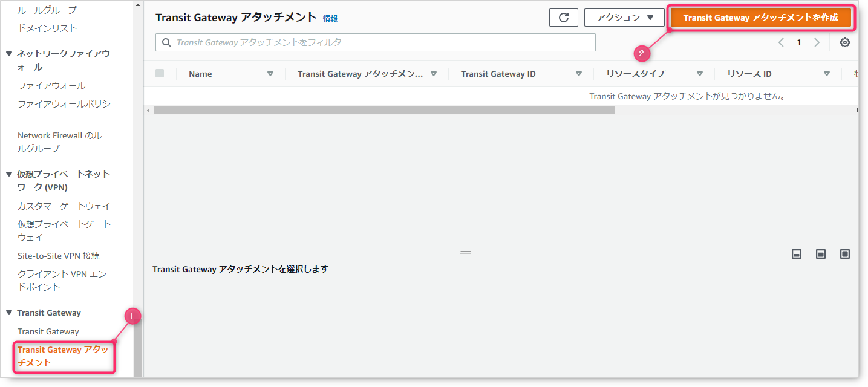
Task: Click Transit Gateway アタッチメントを作成 button
Action: point(761,18)
